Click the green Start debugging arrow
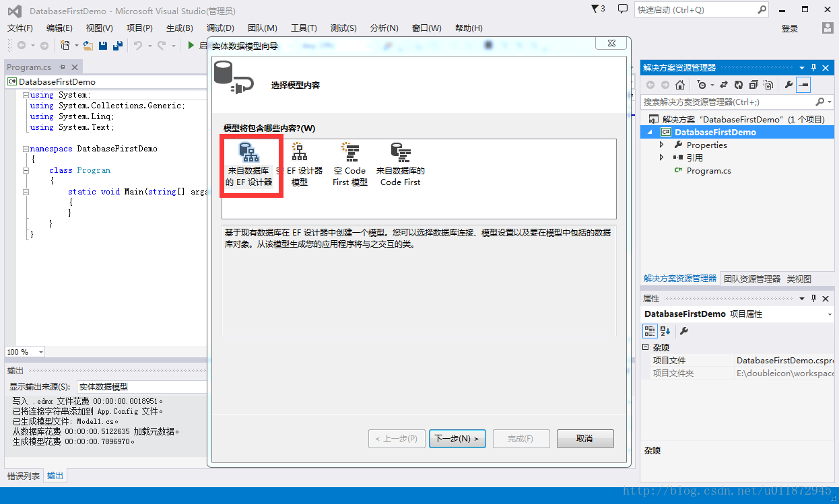Screen dimensions: 839x504 click(x=191, y=46)
